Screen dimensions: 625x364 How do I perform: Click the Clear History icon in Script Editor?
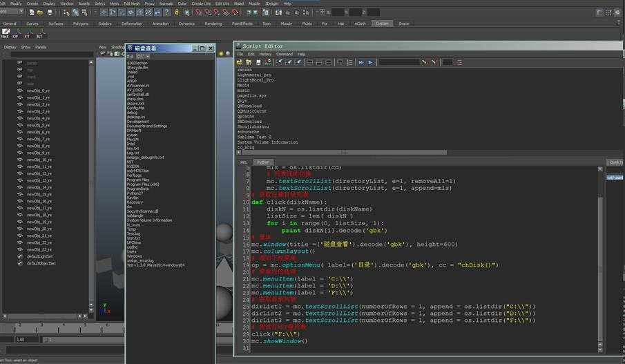[280, 62]
